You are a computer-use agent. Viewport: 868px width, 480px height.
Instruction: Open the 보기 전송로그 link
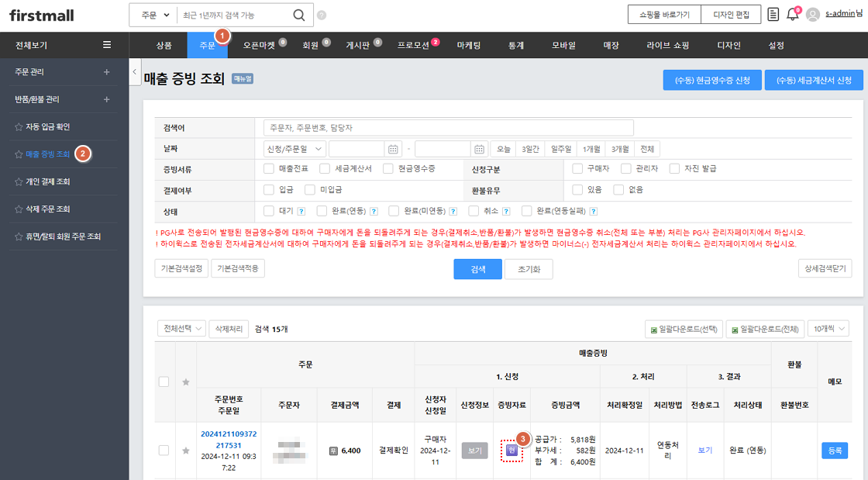[x=704, y=451]
